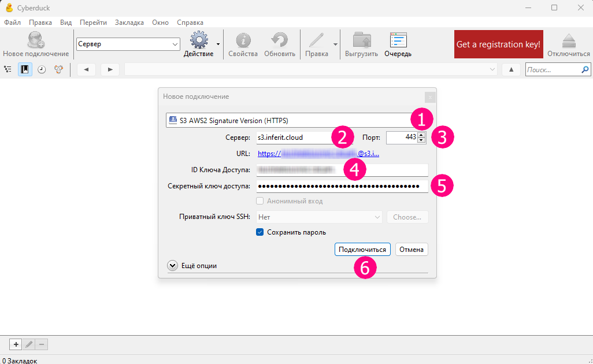
Task: Open the Сервер quick connect combo box
Action: 128,44
